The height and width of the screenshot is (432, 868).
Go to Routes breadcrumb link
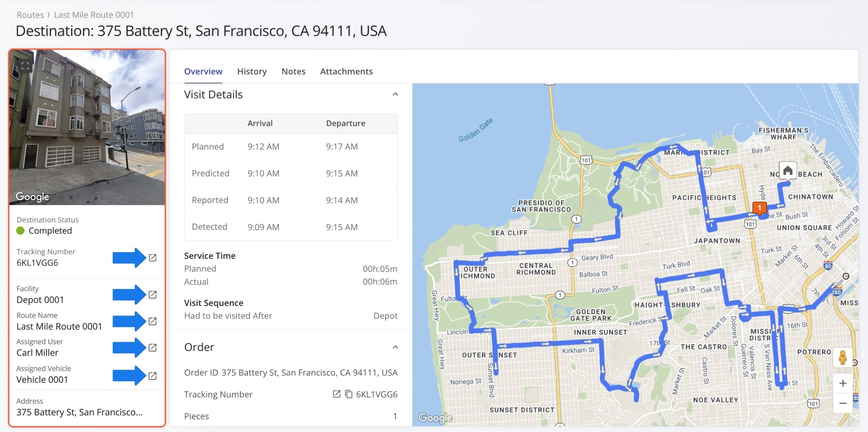30,15
